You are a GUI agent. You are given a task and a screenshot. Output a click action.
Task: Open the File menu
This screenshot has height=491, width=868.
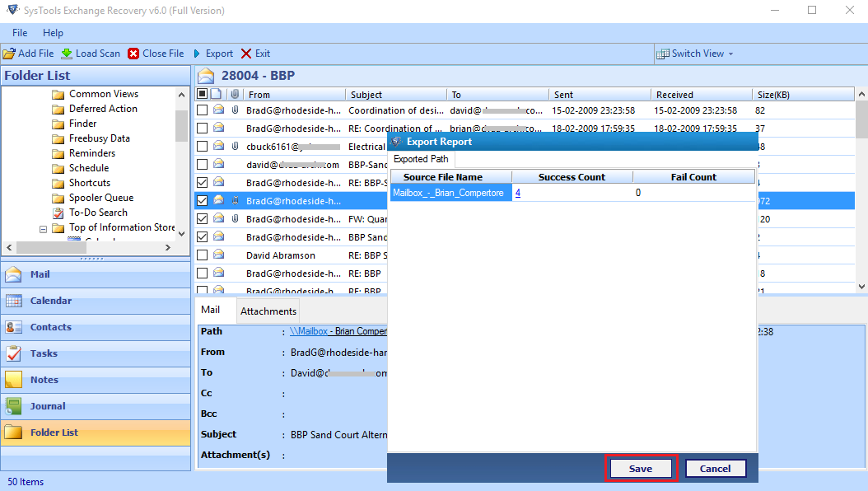(20, 33)
